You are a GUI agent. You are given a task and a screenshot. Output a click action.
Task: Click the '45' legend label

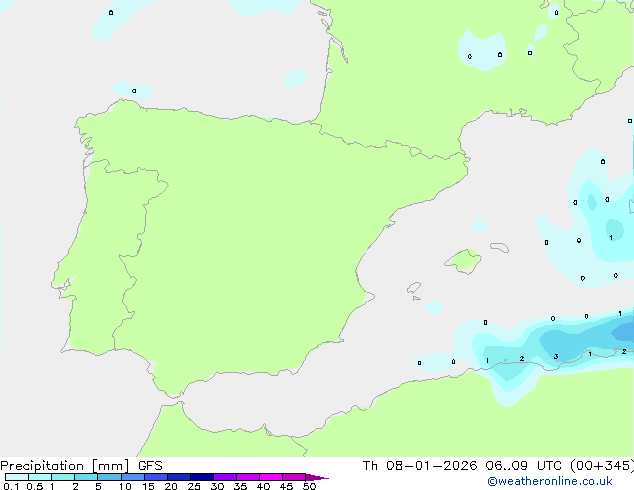point(286,486)
